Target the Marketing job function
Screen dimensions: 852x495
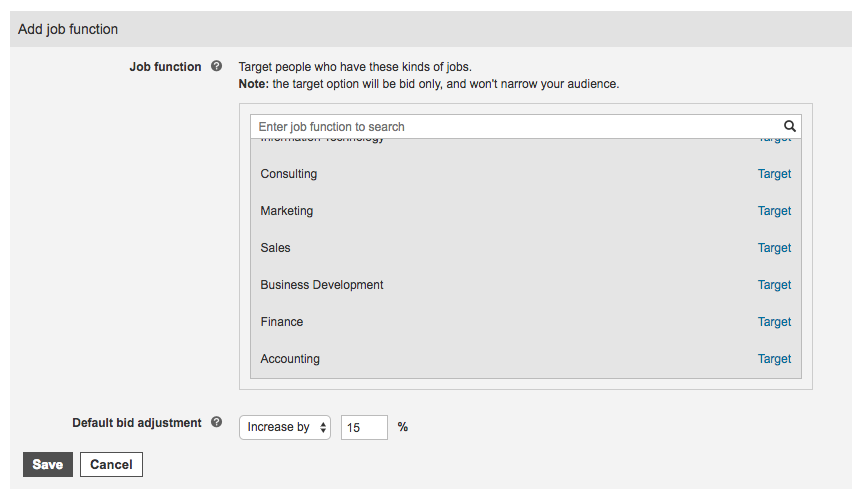point(774,211)
